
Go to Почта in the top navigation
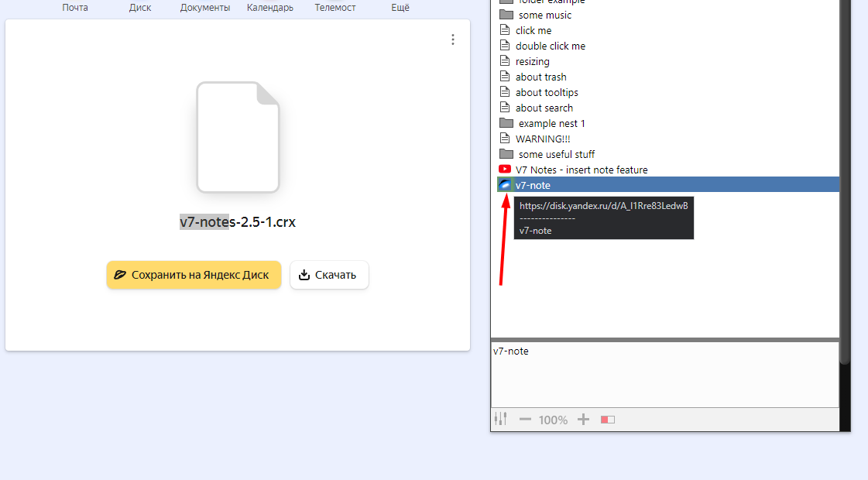pyautogui.click(x=75, y=8)
